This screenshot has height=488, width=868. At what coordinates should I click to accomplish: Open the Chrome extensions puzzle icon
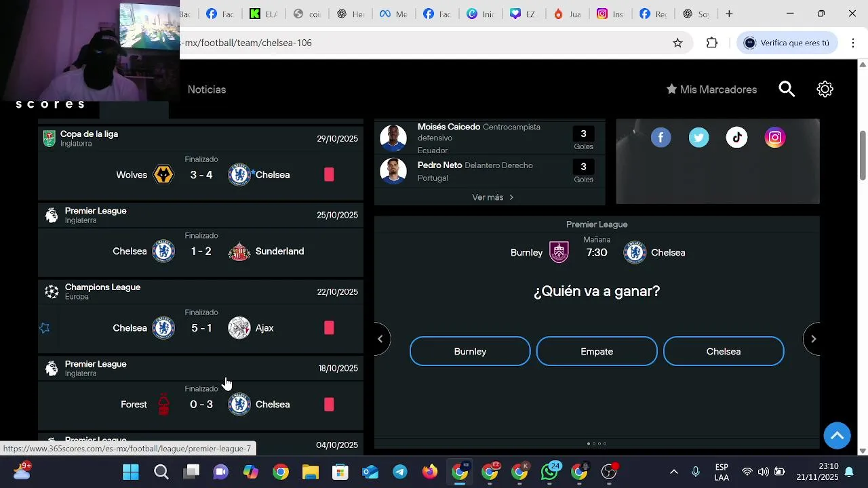[x=711, y=43]
